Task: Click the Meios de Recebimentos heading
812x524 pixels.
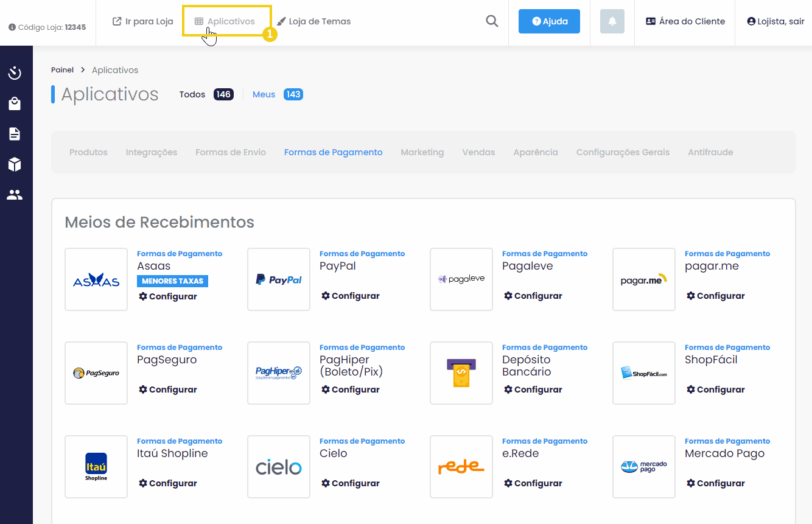Action: [x=159, y=222]
